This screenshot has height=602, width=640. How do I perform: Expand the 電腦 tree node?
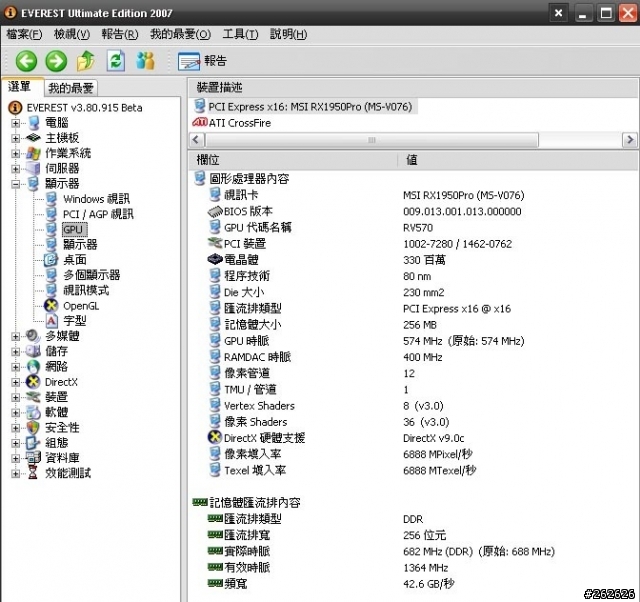tap(16, 122)
